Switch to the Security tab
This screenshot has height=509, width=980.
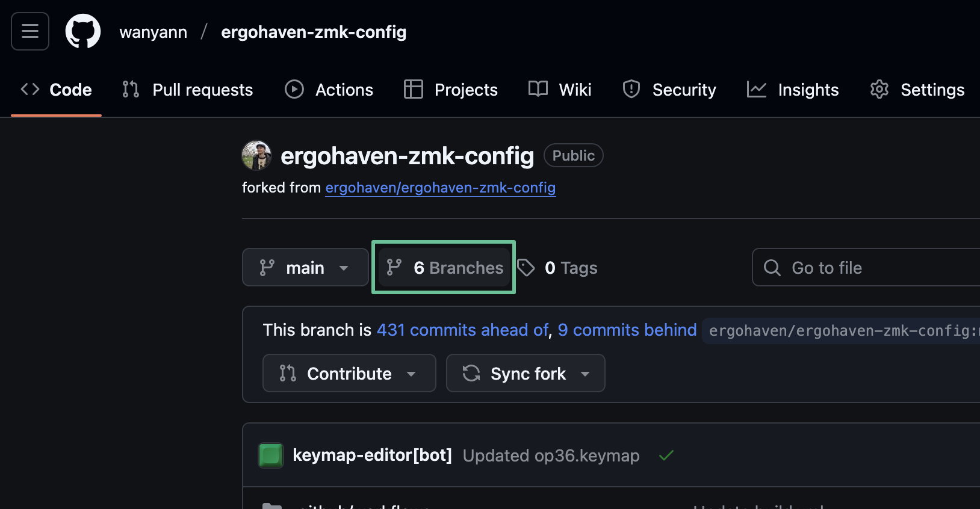coord(669,90)
